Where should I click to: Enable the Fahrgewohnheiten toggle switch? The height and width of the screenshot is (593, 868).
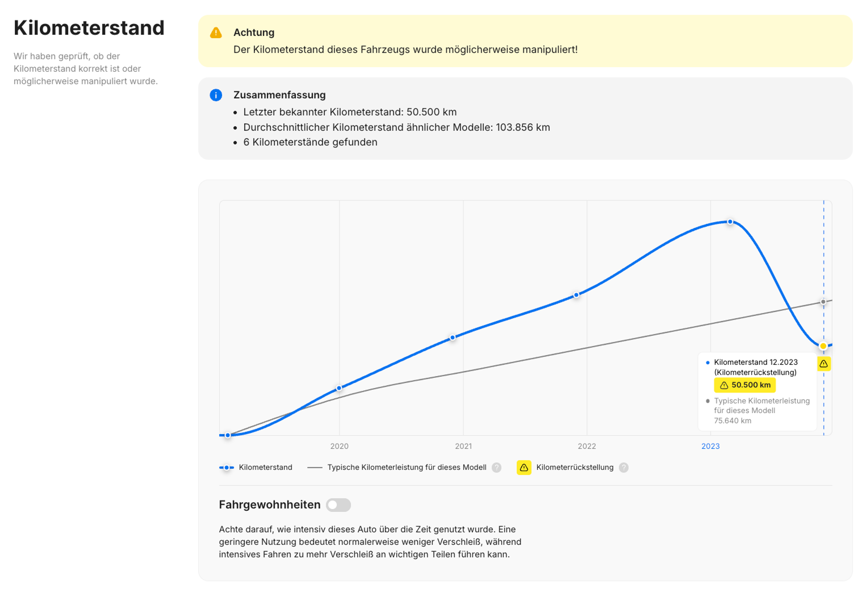point(338,505)
